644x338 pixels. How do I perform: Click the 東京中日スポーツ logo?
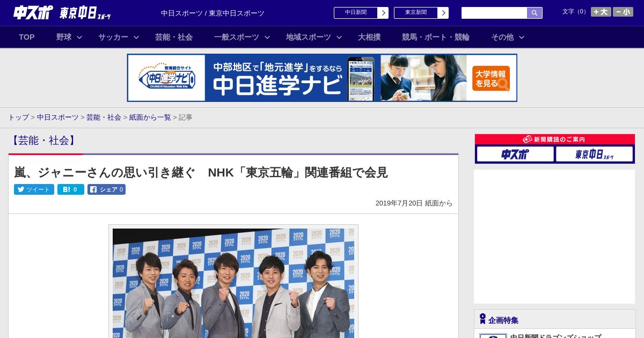pos(85,13)
